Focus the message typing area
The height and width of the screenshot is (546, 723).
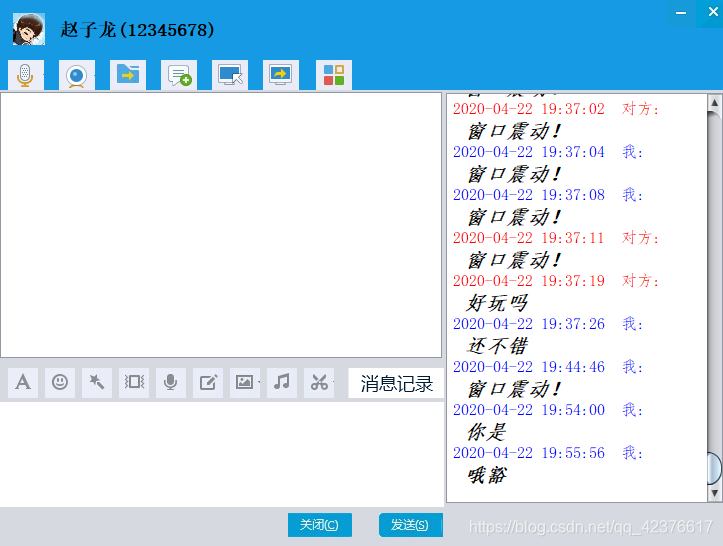(221, 454)
